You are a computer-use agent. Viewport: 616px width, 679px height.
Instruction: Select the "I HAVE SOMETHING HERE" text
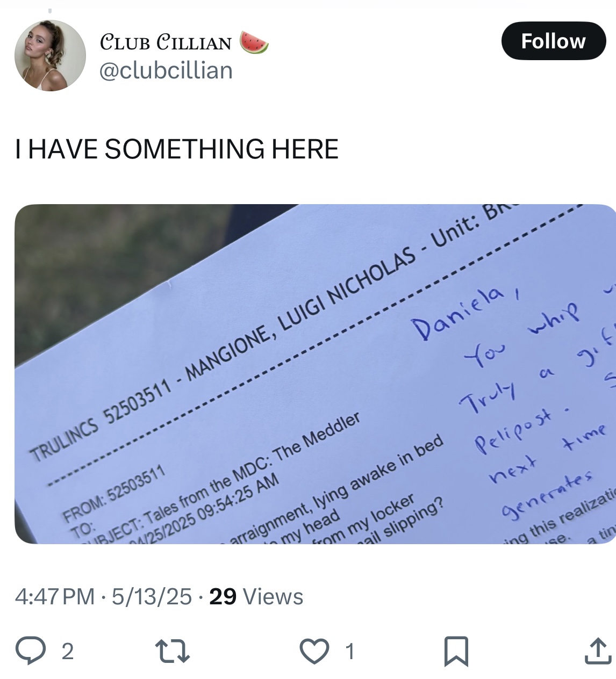point(177,149)
